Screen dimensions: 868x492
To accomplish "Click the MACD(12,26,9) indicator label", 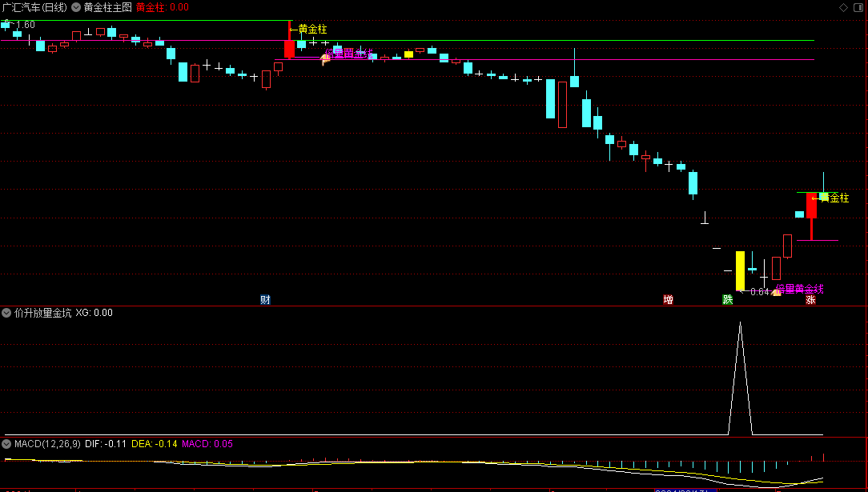I will [47, 444].
